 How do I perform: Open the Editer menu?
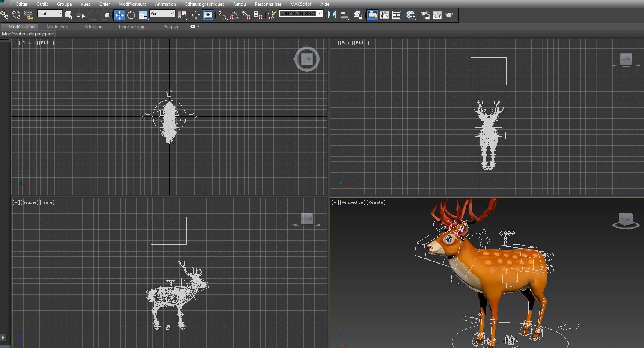[22, 4]
